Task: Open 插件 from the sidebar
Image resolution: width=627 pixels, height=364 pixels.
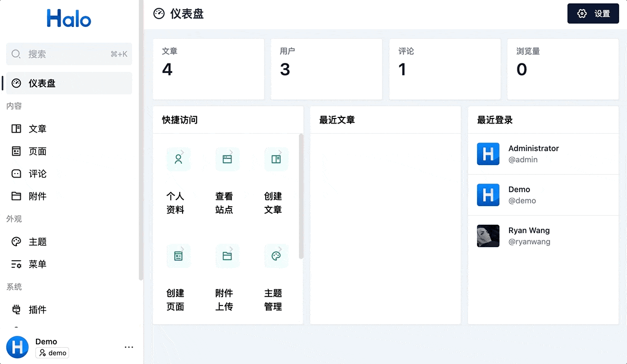Action: [37, 310]
